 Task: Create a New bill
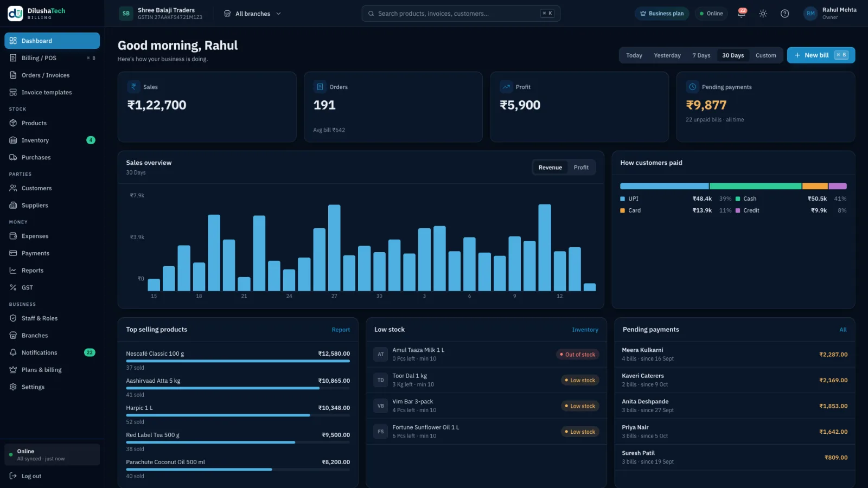(x=821, y=55)
